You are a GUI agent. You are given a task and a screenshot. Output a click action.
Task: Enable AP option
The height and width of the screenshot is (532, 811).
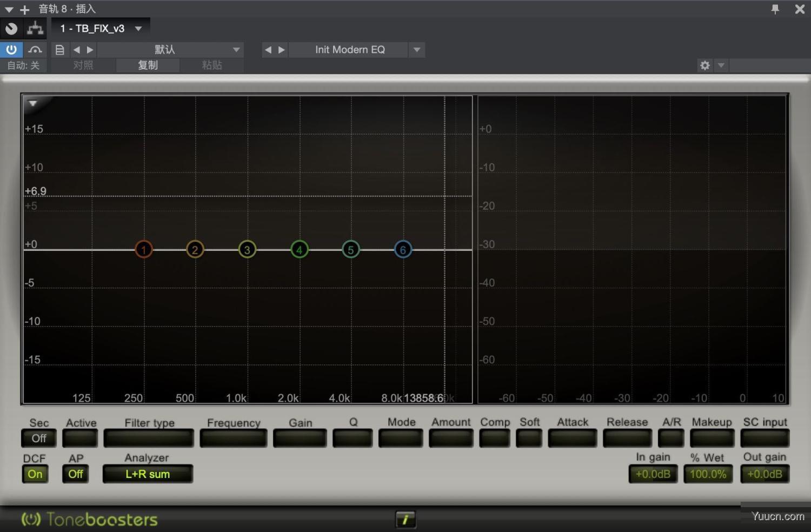pos(75,474)
